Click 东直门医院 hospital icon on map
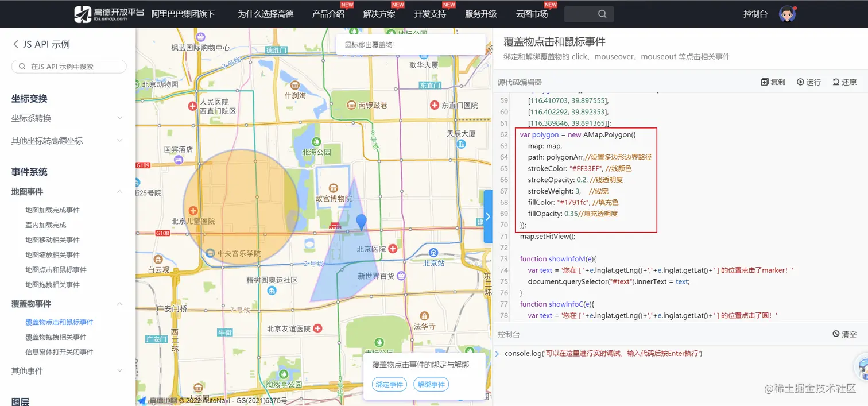 pyautogui.click(x=435, y=105)
